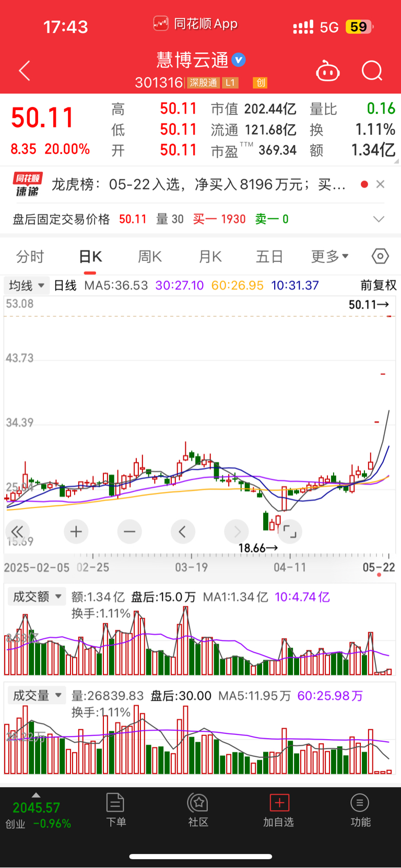
Task: Open the AI robot assistant icon
Action: pos(328,71)
